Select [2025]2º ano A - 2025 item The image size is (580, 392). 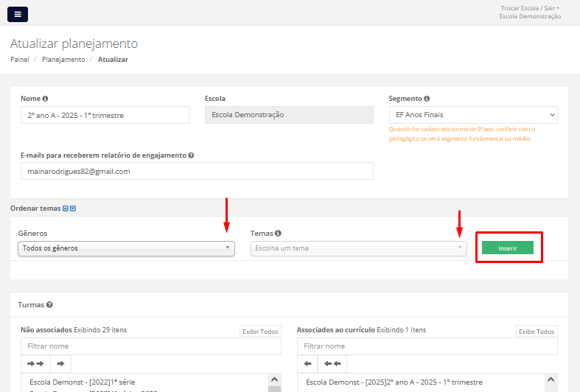point(394,382)
